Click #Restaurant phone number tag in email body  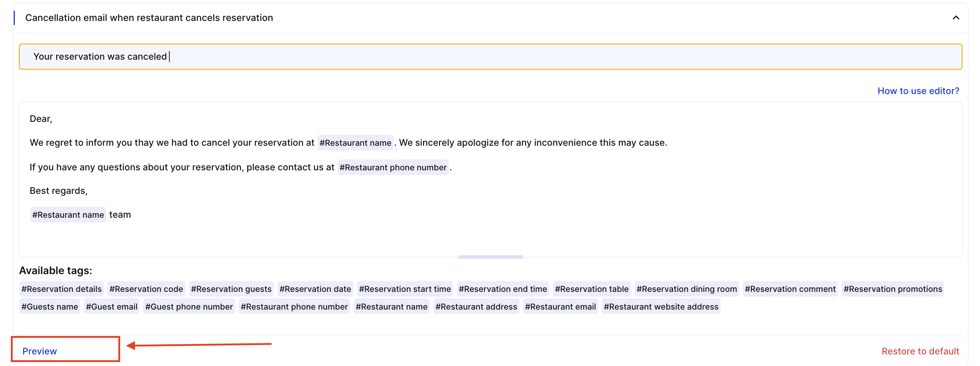click(x=393, y=167)
